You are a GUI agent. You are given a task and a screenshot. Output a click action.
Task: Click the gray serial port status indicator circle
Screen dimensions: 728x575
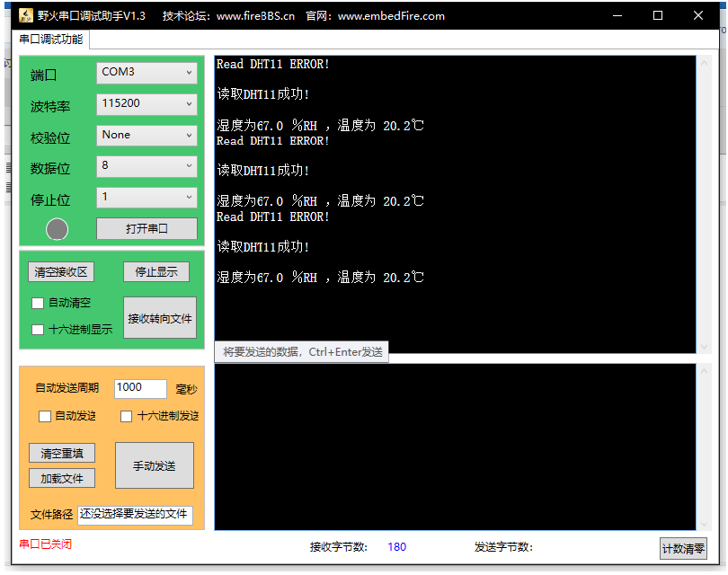(57, 229)
